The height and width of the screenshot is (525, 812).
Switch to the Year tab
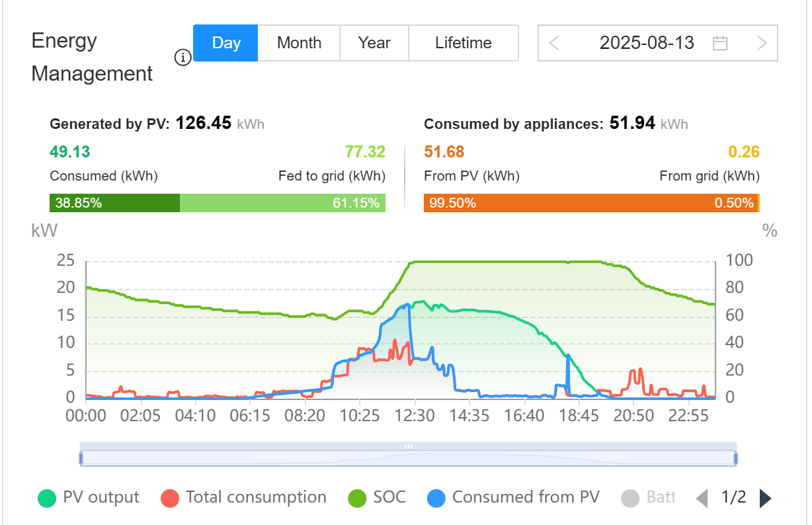pos(374,44)
